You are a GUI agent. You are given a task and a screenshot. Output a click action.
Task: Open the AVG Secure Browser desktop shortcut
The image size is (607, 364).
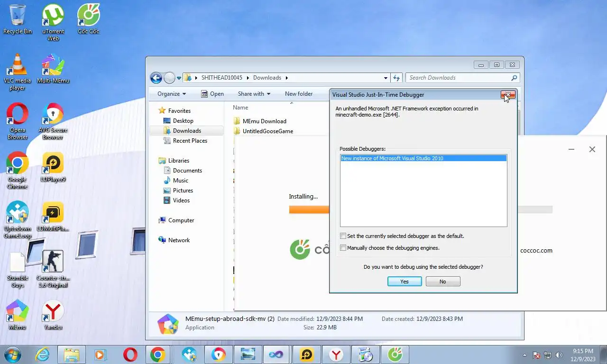tap(53, 121)
